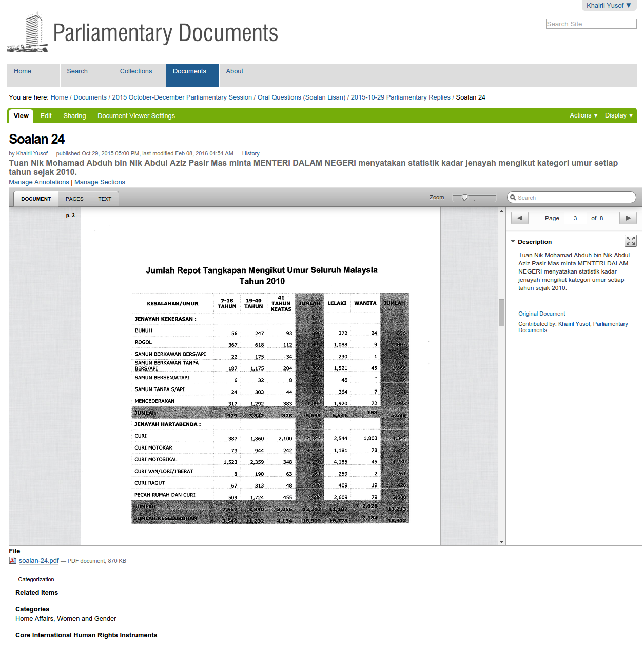Open Khairil Yusof contributor link in sidebar
This screenshot has width=644, height=663.
(574, 324)
